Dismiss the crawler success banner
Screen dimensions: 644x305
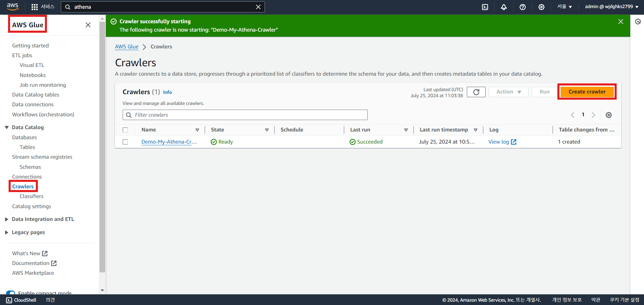coord(621,22)
